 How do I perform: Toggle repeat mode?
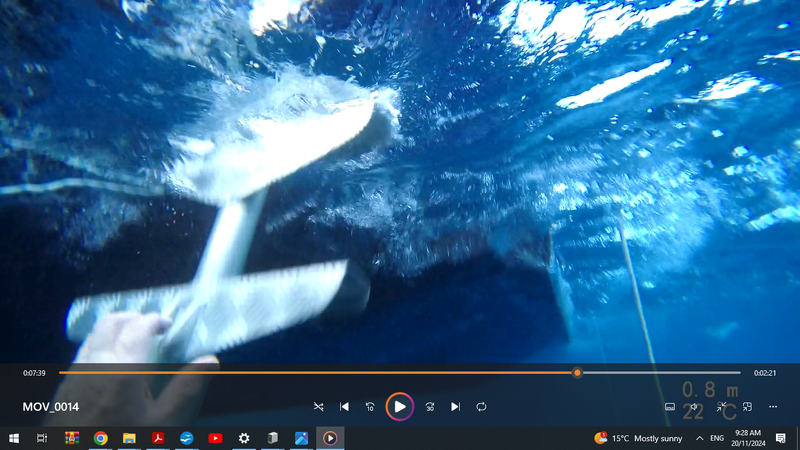481,407
